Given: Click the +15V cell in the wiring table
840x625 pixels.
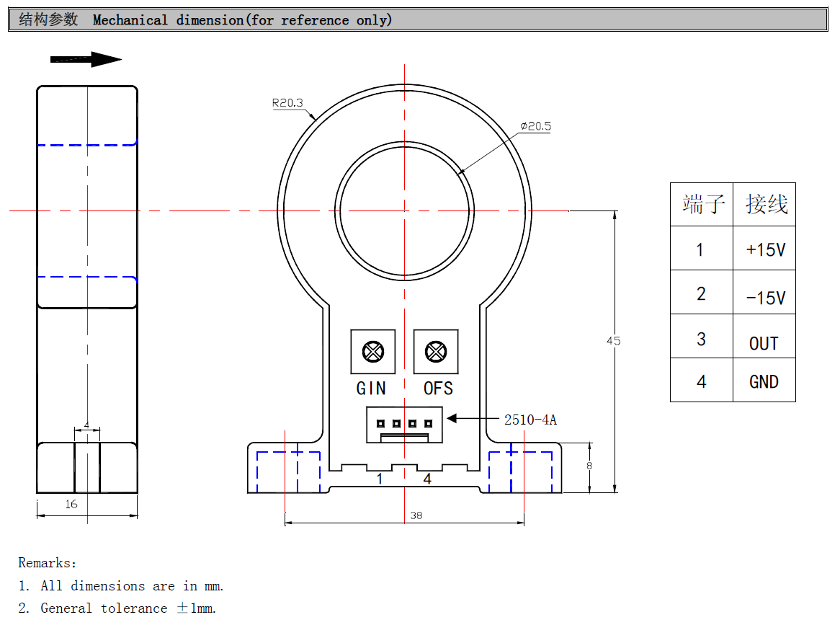Looking at the screenshot, I should pos(765,249).
